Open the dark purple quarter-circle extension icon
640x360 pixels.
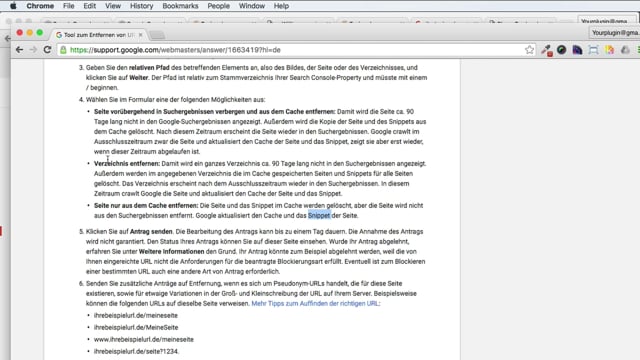577,50
